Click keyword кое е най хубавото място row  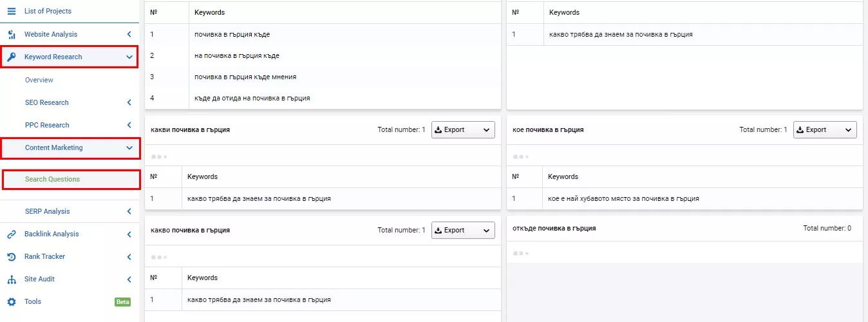point(684,198)
